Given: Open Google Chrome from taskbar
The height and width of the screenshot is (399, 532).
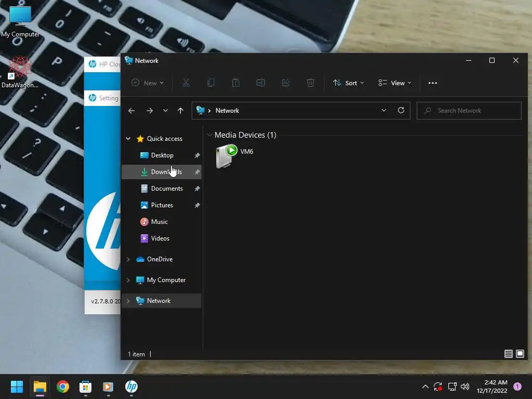Looking at the screenshot, I should [x=63, y=387].
